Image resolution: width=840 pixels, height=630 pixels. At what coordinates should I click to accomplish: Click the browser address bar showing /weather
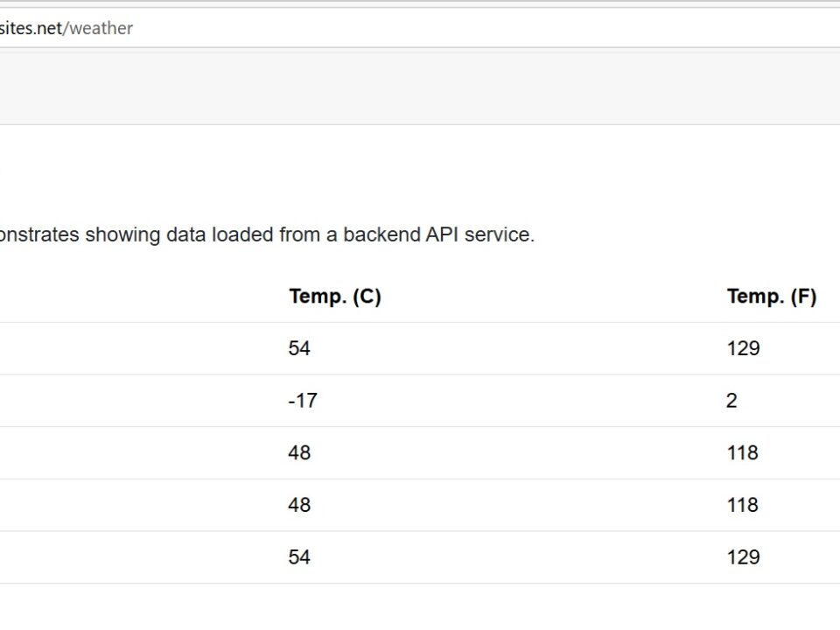click(x=420, y=28)
